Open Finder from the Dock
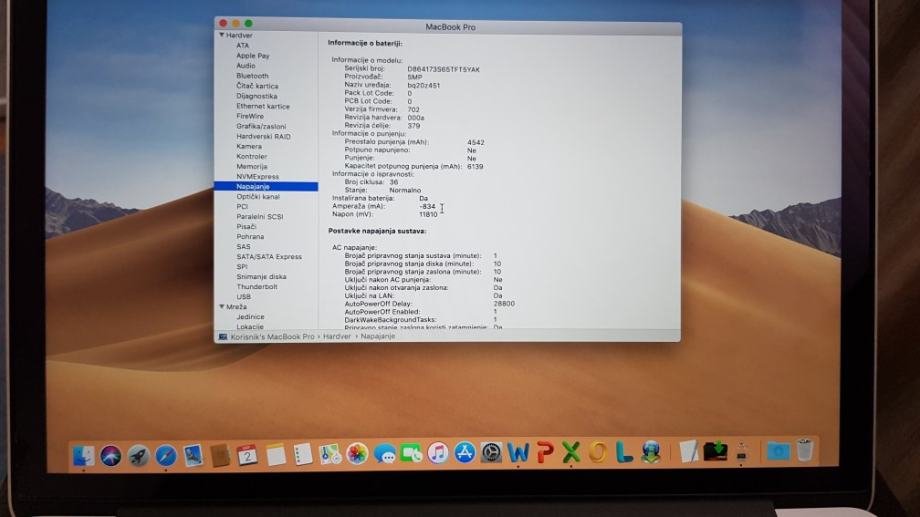This screenshot has width=920, height=517. pyautogui.click(x=83, y=455)
